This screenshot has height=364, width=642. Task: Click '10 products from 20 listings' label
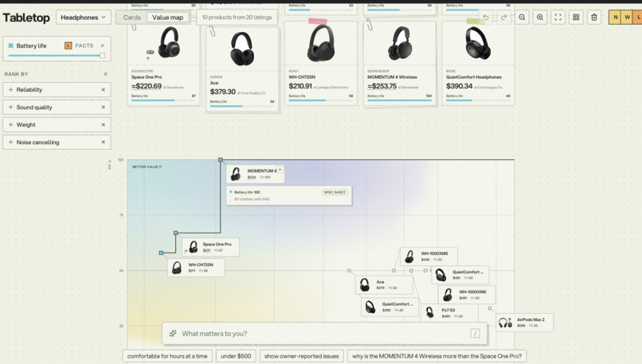pyautogui.click(x=237, y=18)
